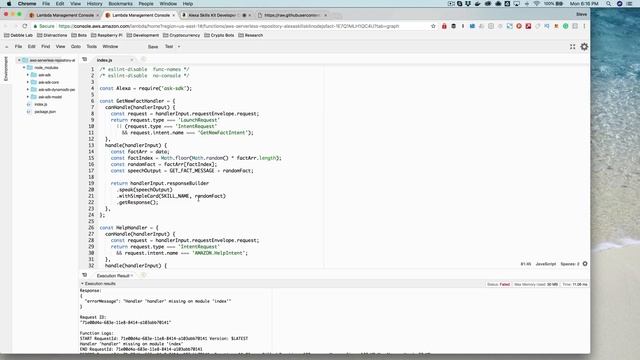Open the Apple menu
This screenshot has height=360, width=640.
(x=9, y=4)
